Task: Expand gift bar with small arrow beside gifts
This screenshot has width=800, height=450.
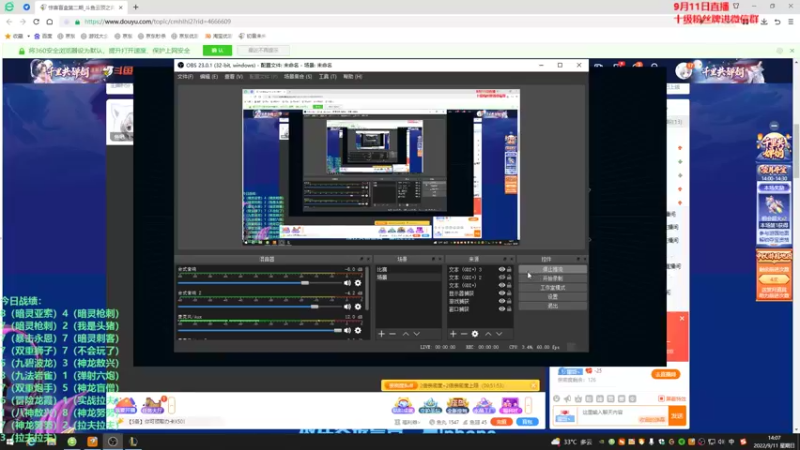Action: pyautogui.click(x=528, y=406)
